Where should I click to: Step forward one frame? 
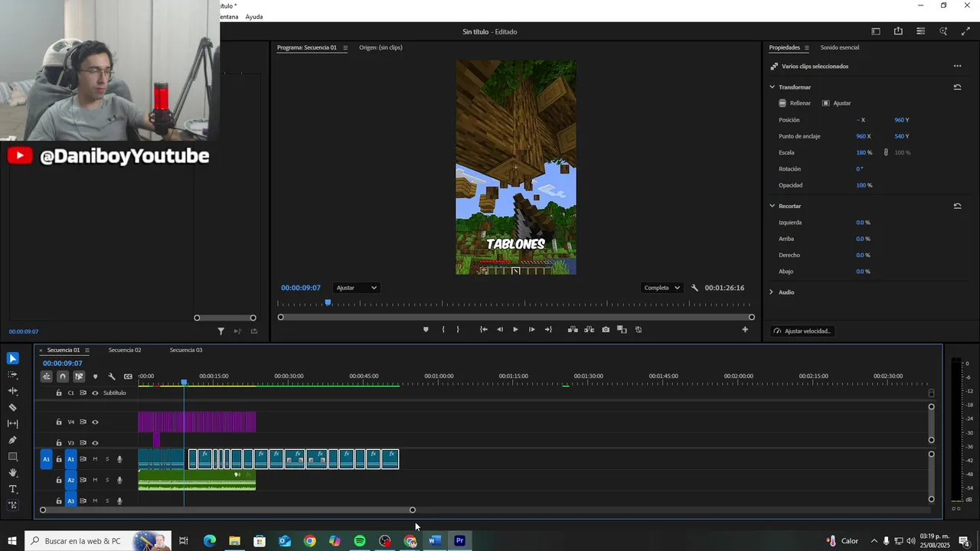(x=532, y=330)
